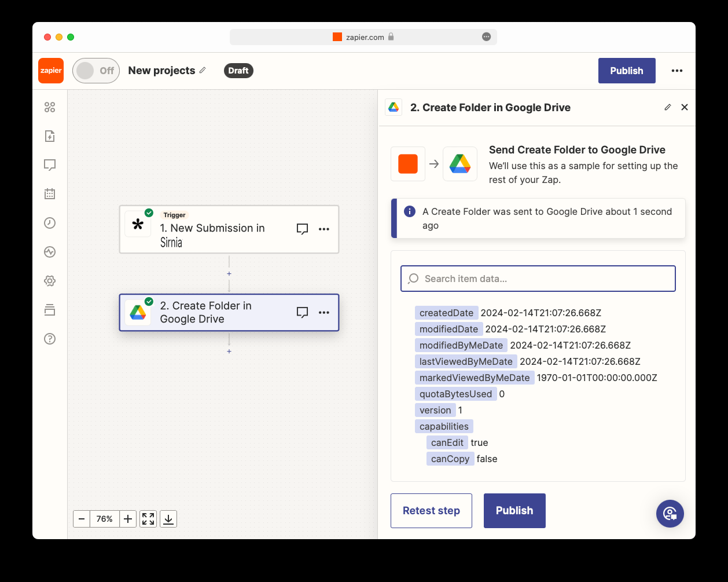The image size is (728, 582).
Task: Select the New Submission in Sirnia trigger step
Action: click(229, 229)
